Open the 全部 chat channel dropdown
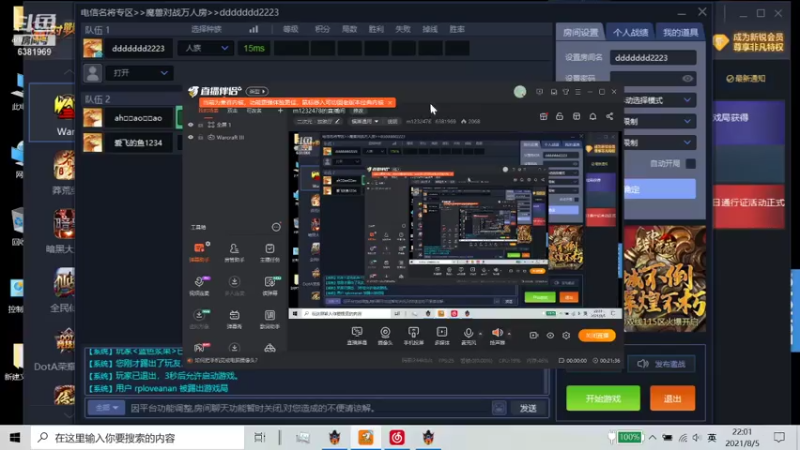Image resolution: width=800 pixels, height=450 pixels. (106, 408)
